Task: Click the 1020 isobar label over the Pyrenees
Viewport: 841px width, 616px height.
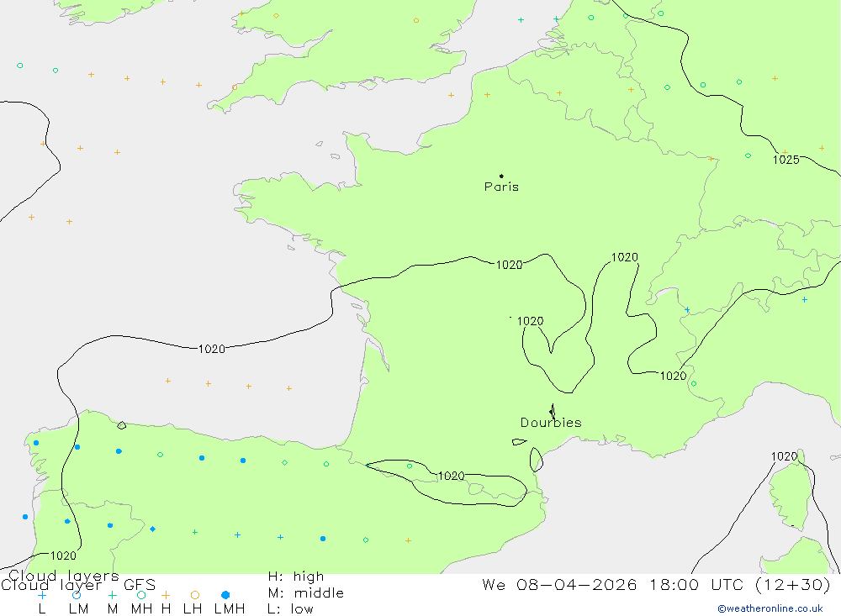Action: pos(451,476)
